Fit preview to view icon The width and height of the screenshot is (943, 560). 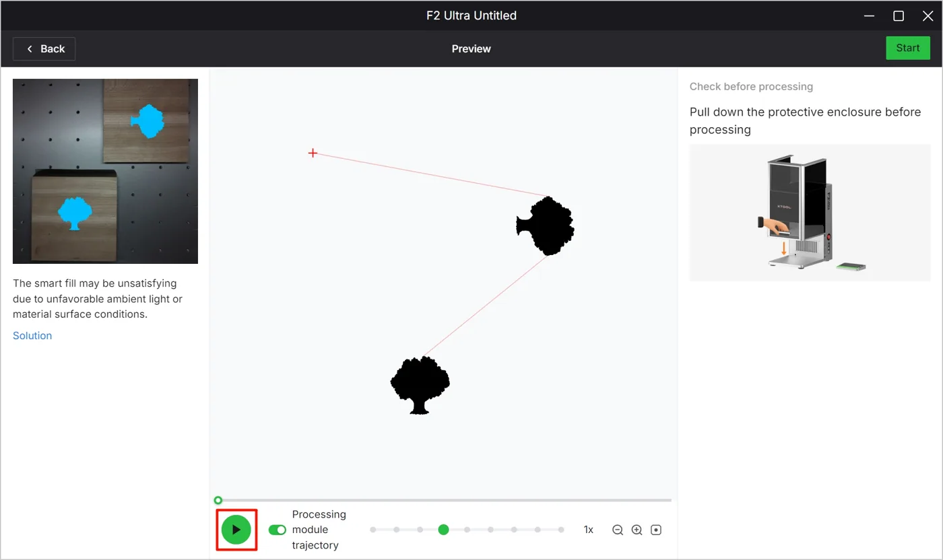click(656, 530)
